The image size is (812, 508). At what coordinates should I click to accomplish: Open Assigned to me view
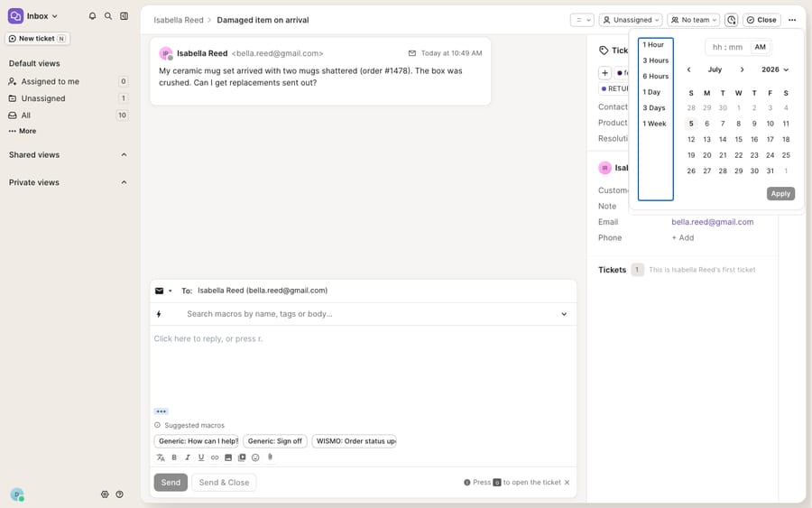68,81
